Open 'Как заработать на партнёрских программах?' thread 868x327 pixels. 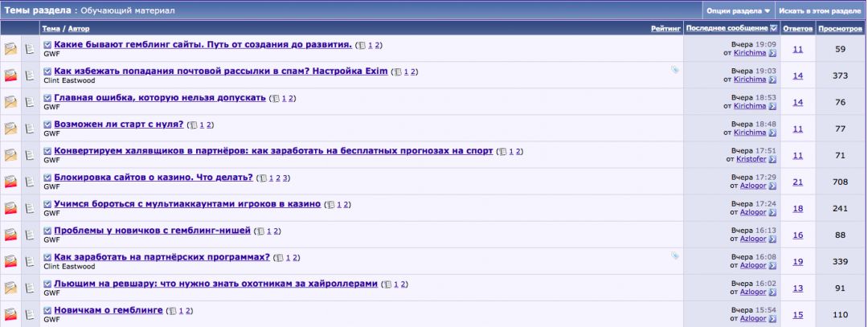pyautogui.click(x=162, y=257)
